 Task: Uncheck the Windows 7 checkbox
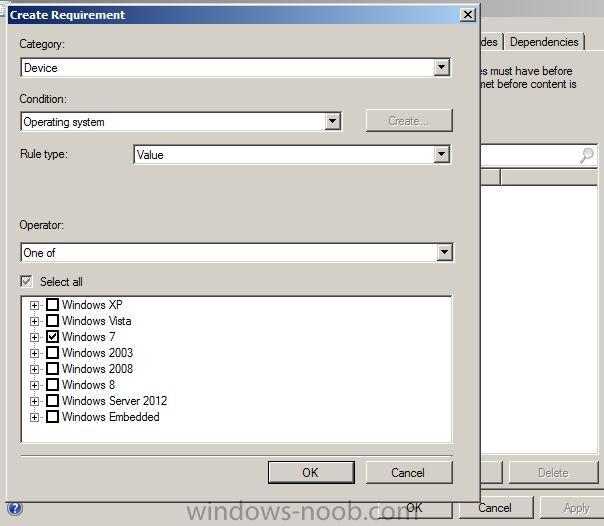pyautogui.click(x=52, y=337)
